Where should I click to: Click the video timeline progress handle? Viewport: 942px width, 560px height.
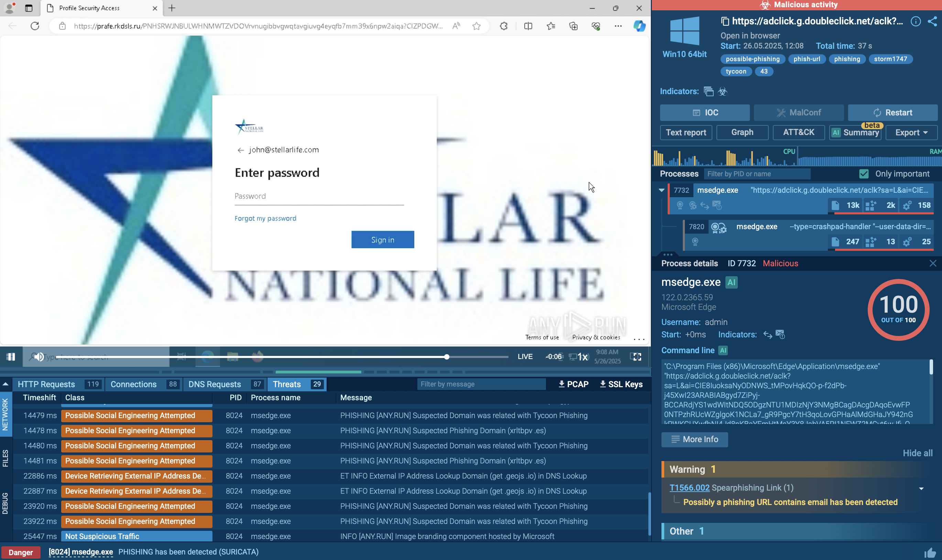(447, 357)
